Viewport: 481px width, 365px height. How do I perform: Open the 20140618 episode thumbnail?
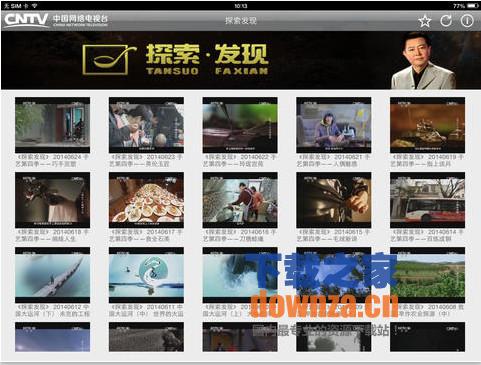tap(52, 200)
